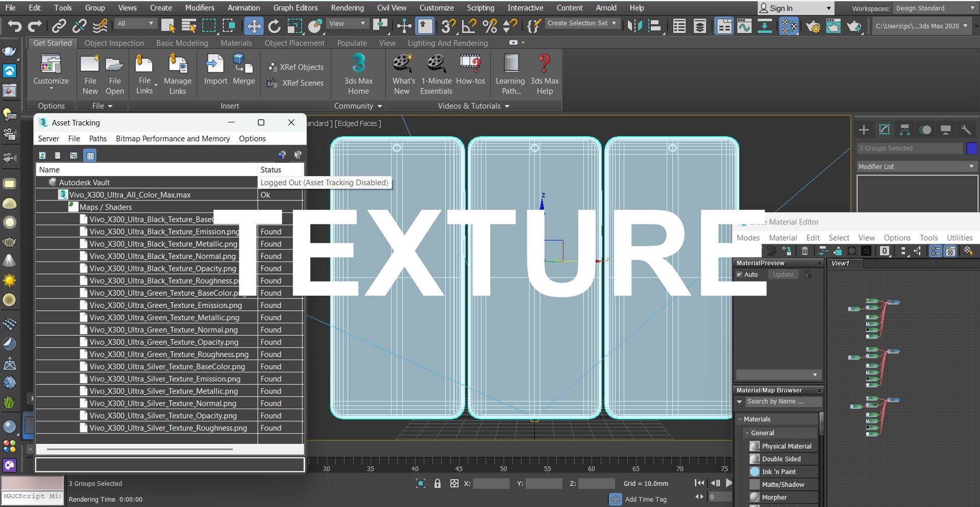Click Update button in MaterialPreview
The height and width of the screenshot is (507, 980).
click(783, 274)
